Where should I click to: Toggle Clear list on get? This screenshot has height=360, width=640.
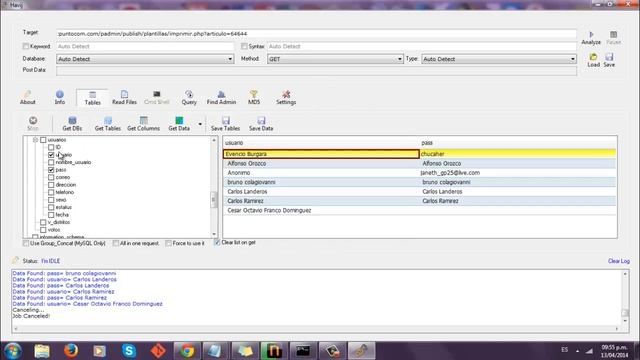(217, 242)
